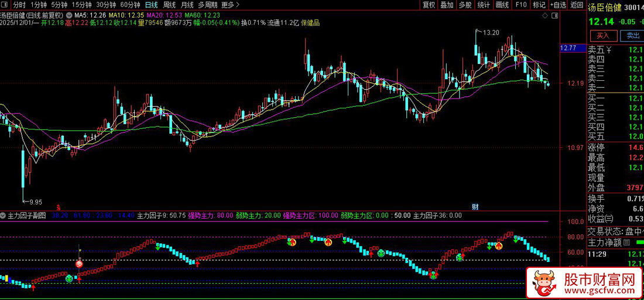Click the panel layout icon at top-left
This screenshot has width=644, height=300.
click(5, 5)
